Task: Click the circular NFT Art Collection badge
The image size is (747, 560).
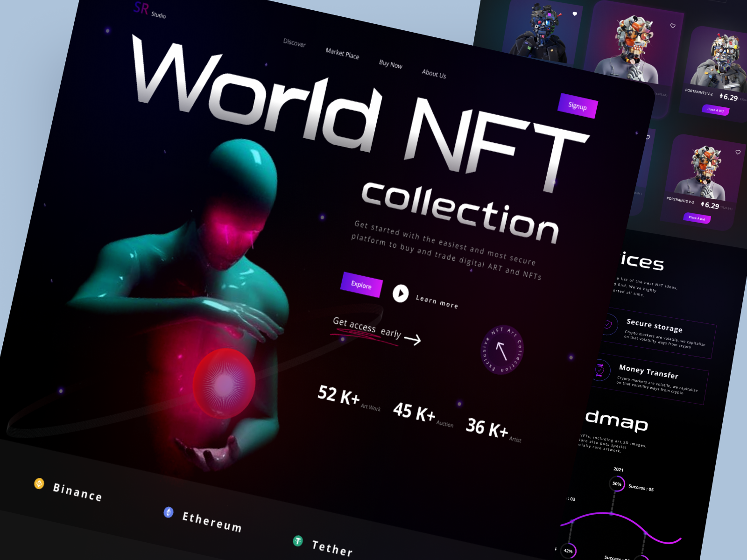Action: (x=502, y=350)
